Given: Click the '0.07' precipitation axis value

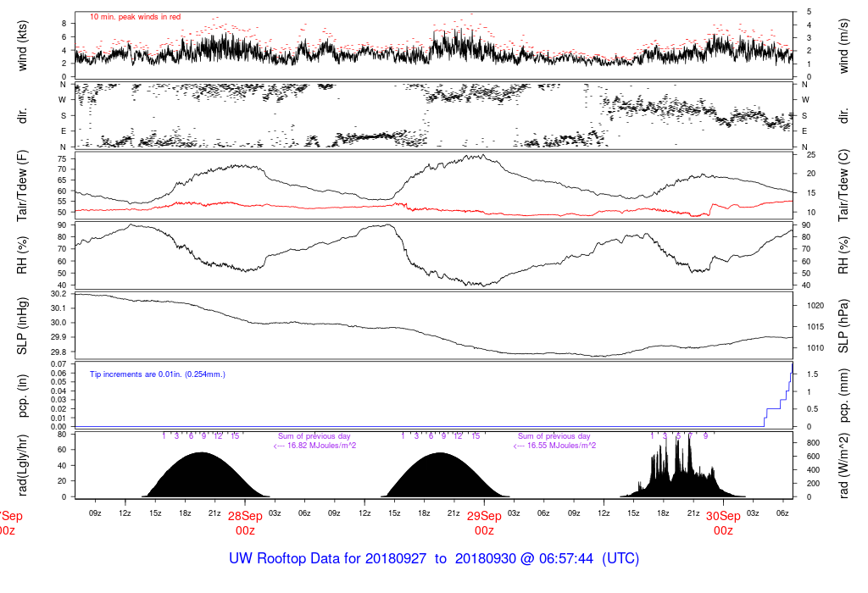Looking at the screenshot, I should [58, 364].
